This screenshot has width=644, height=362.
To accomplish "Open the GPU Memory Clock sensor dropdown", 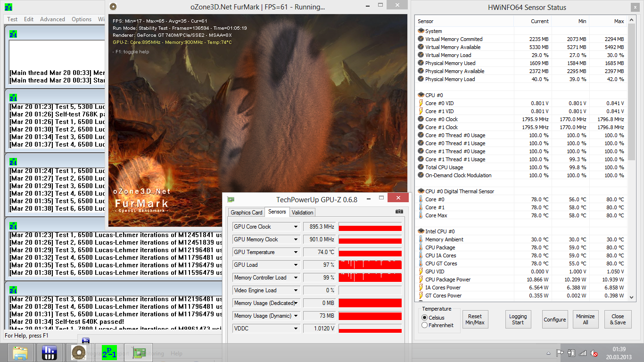I will pyautogui.click(x=296, y=239).
